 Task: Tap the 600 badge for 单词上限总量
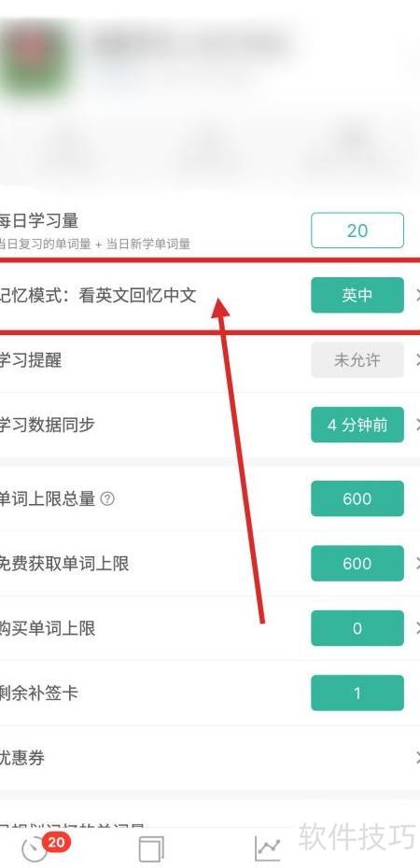click(357, 498)
